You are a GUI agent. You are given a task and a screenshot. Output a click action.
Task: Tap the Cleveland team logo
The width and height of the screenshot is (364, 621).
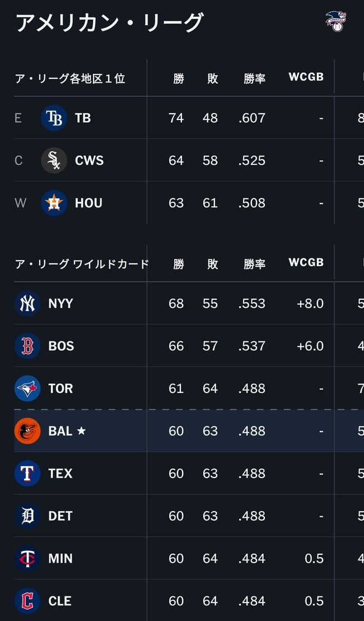pyautogui.click(x=27, y=601)
